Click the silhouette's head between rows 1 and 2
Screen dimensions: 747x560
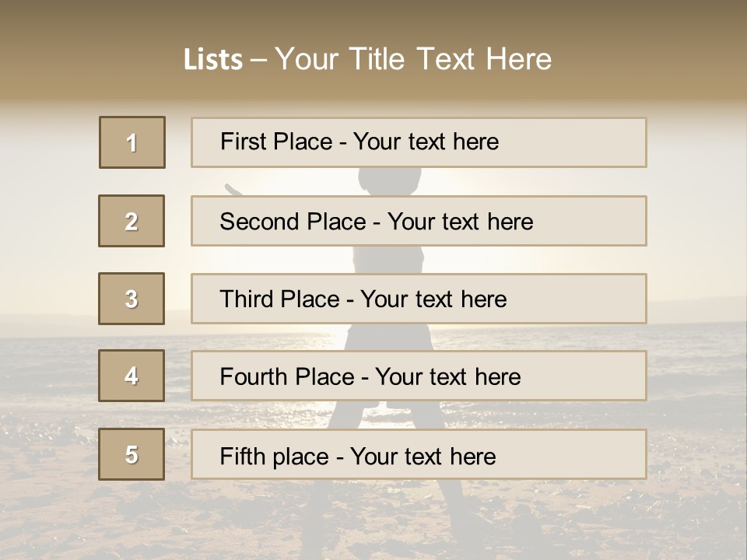coord(391,180)
